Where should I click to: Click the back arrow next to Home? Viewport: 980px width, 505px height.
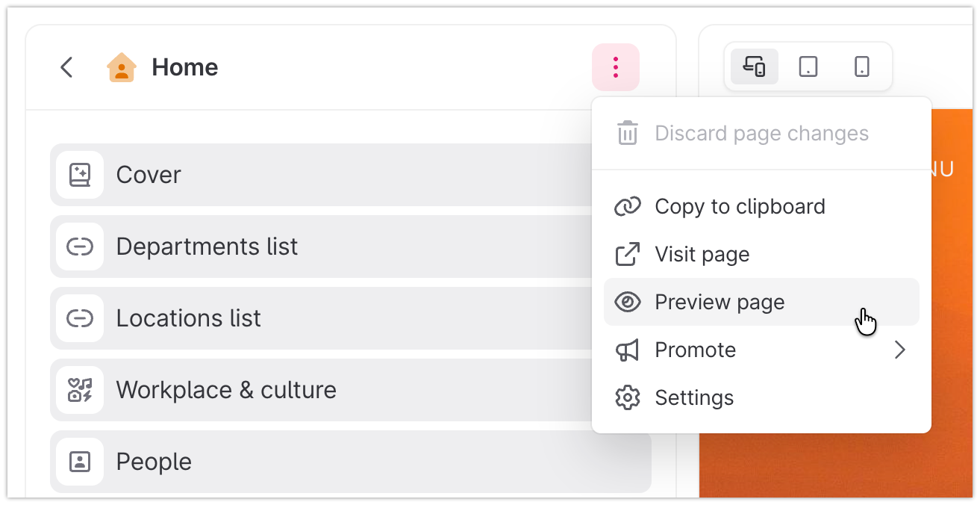(66, 67)
